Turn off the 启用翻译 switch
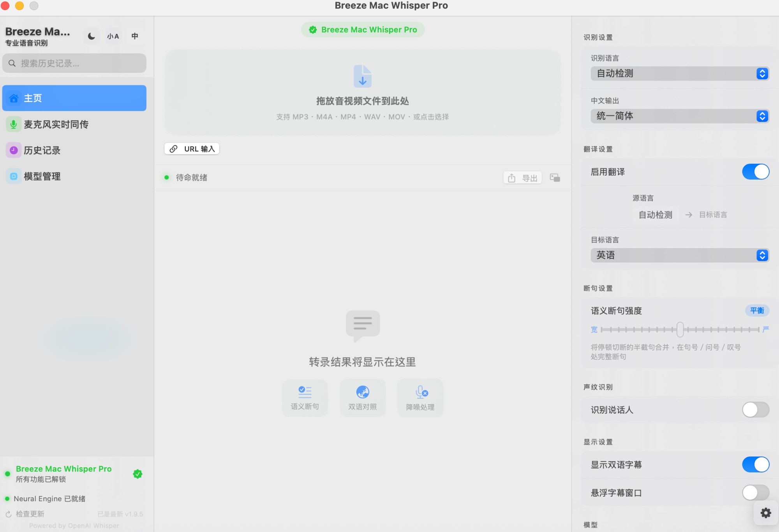Screen dimensions: 779x532 pos(756,172)
